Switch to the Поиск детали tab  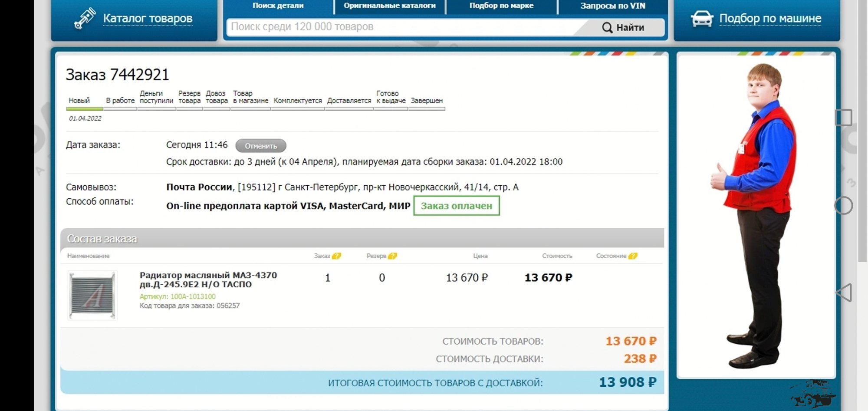[278, 6]
